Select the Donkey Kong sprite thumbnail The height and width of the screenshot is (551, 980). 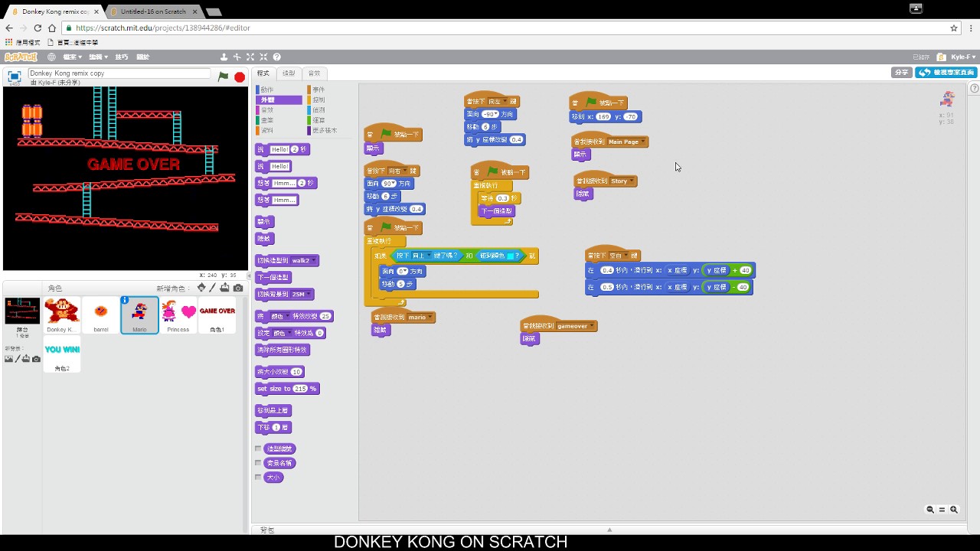pyautogui.click(x=62, y=315)
